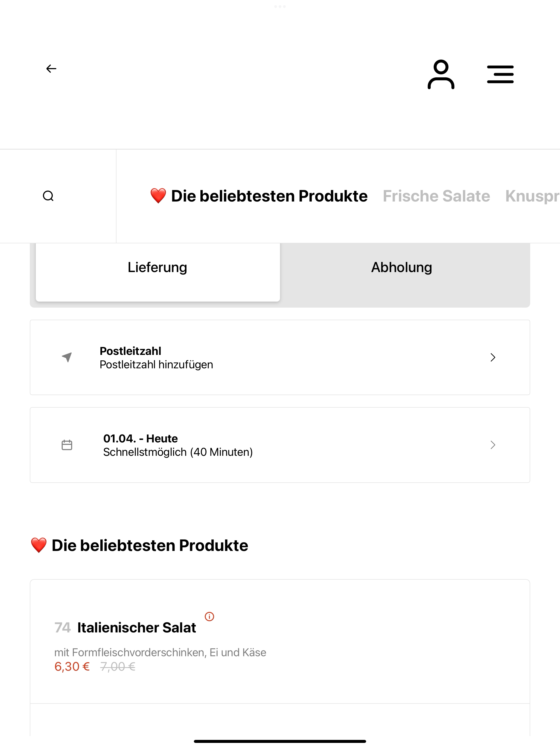560x747 pixels.
Task: Switch to Abholung pickup option
Action: pos(402,267)
